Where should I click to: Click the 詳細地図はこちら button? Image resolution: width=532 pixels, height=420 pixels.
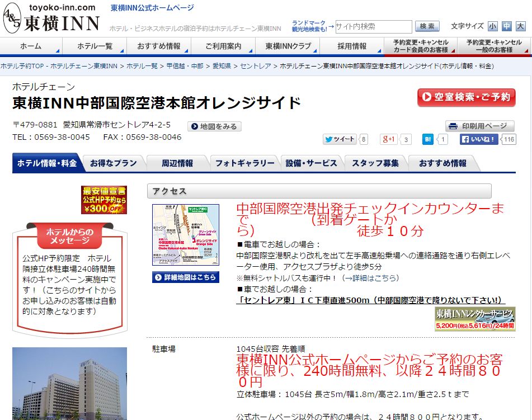click(x=186, y=277)
